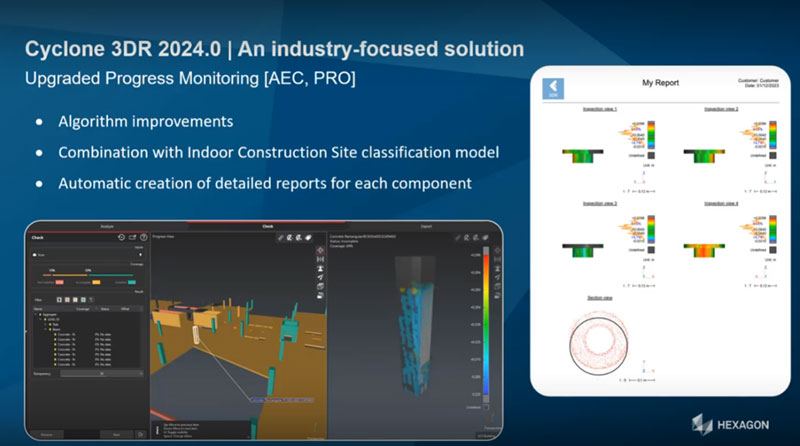800x446 pixels.
Task: Toggle the yellow incomplete filter
Action: click(x=75, y=300)
